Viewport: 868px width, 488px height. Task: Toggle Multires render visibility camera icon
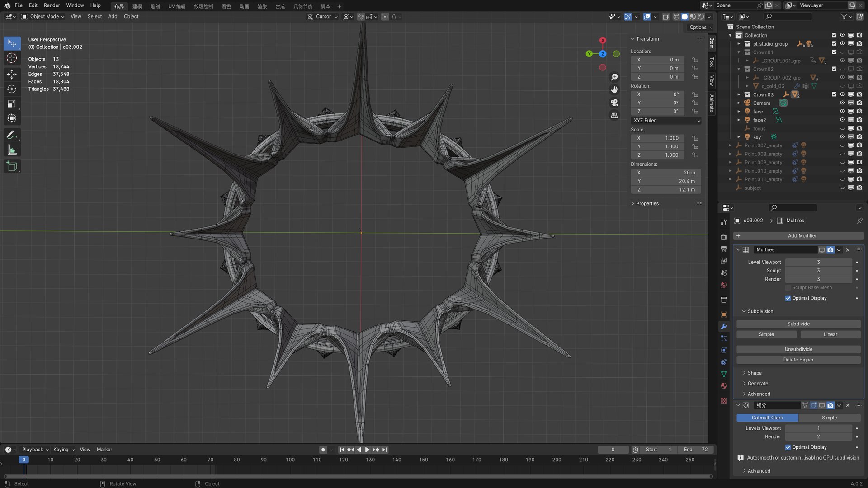(830, 250)
